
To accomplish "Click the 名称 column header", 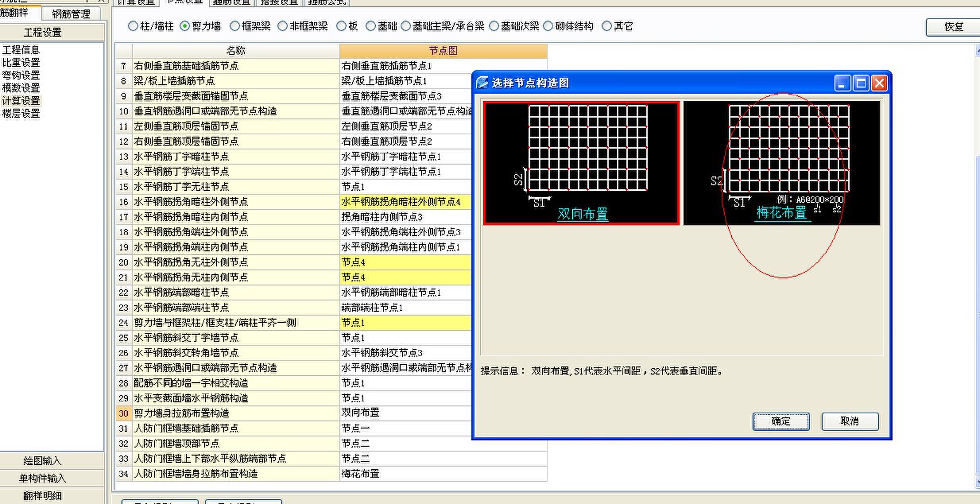I will pos(236,51).
